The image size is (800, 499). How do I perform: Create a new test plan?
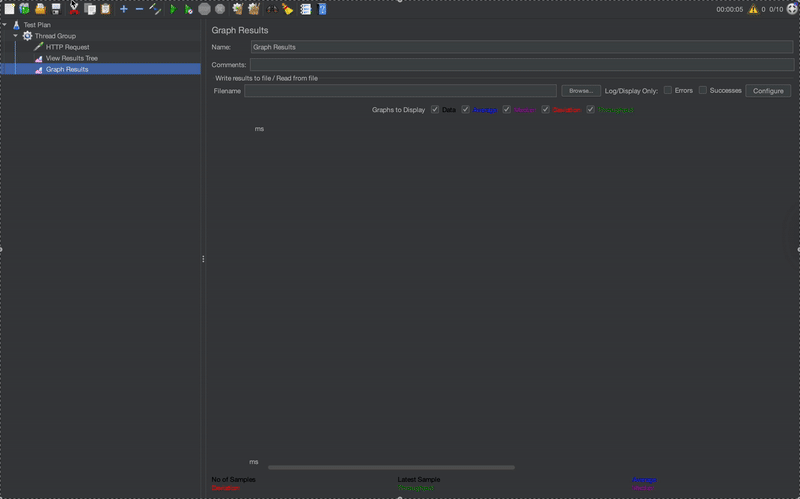click(9, 9)
